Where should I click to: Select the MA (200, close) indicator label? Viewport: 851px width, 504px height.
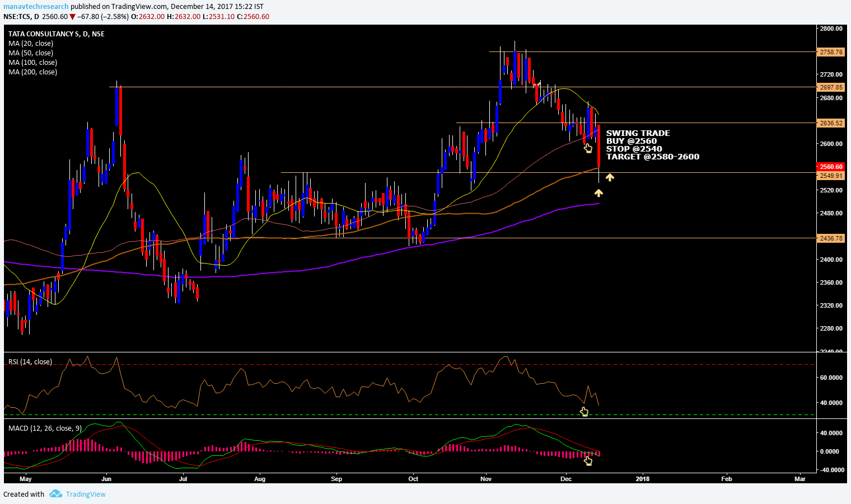[32, 72]
